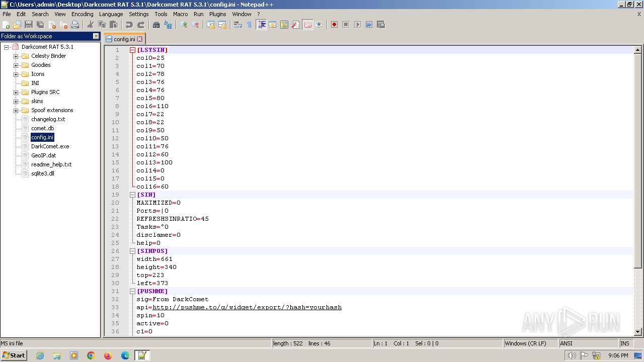Run macro multiple times icon
644x362 pixels.
point(369,25)
